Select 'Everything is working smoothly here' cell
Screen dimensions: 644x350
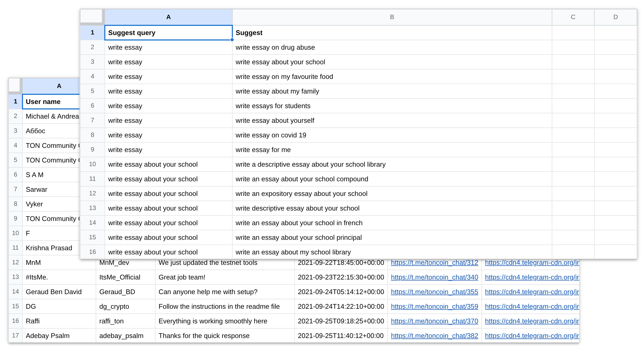(x=225, y=321)
